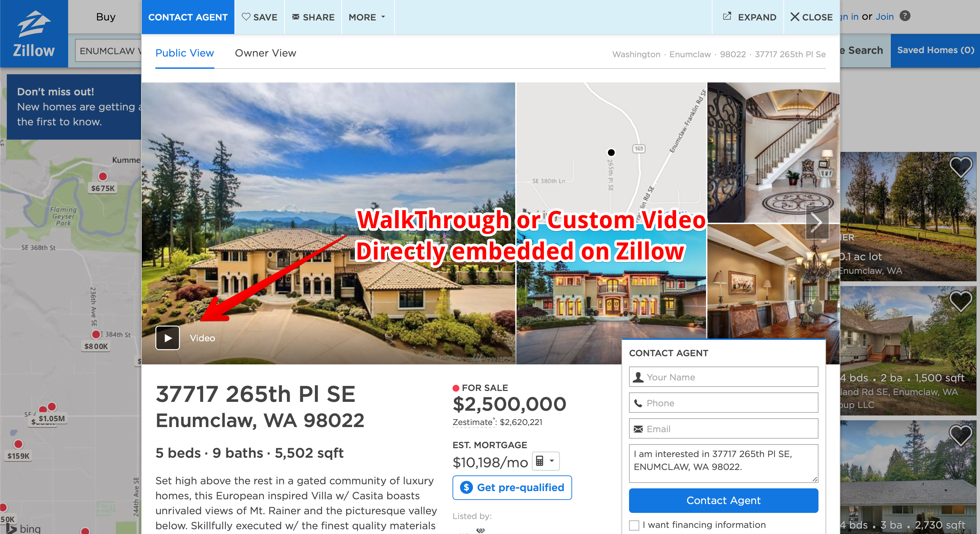Click the $675K map marker

[x=103, y=188]
